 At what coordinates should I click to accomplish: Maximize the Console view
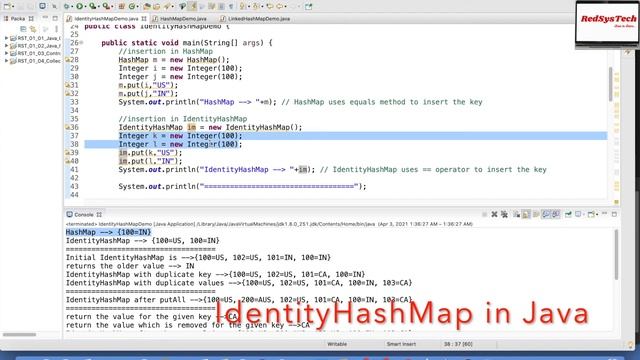tap(614, 214)
